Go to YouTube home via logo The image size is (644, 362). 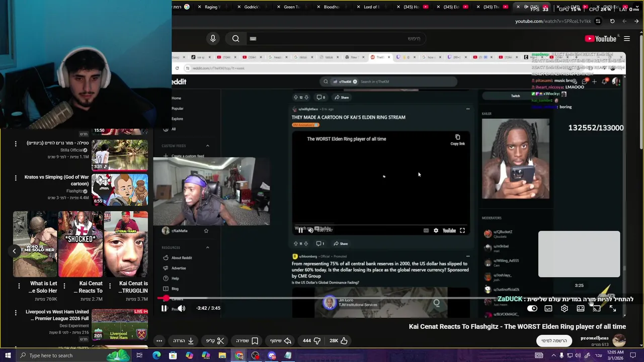point(601,39)
